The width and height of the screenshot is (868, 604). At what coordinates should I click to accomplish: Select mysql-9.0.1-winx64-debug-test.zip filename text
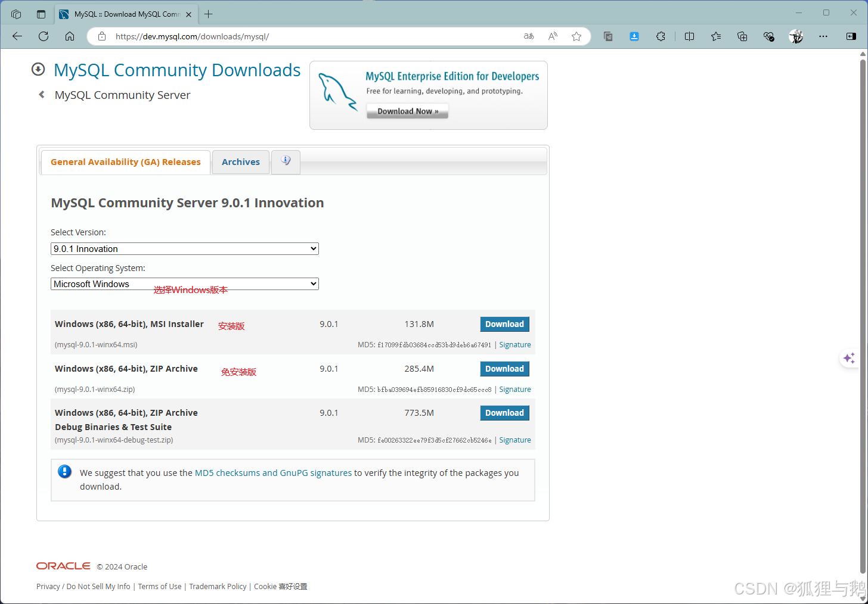pyautogui.click(x=114, y=440)
